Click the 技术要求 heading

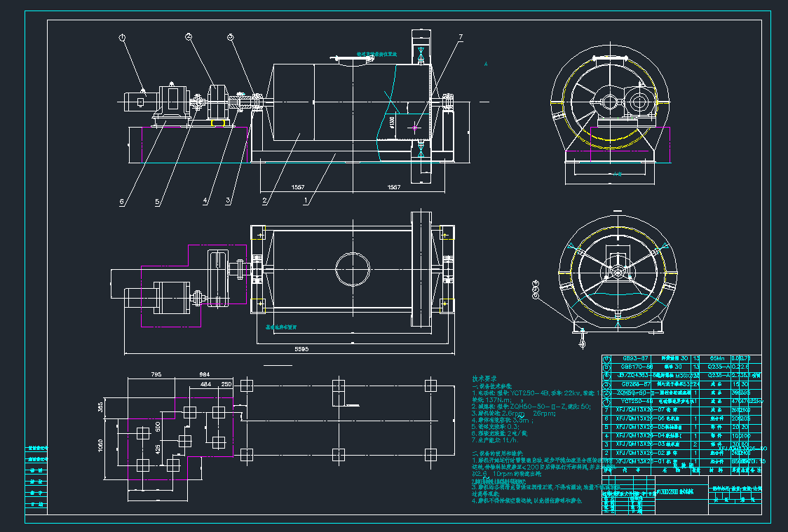tap(484, 378)
